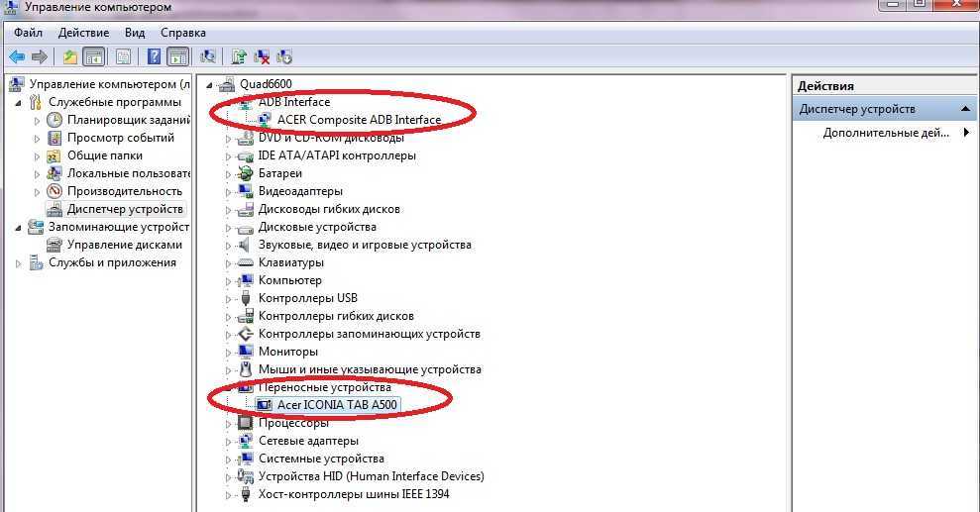Open the Действие menu

83,33
